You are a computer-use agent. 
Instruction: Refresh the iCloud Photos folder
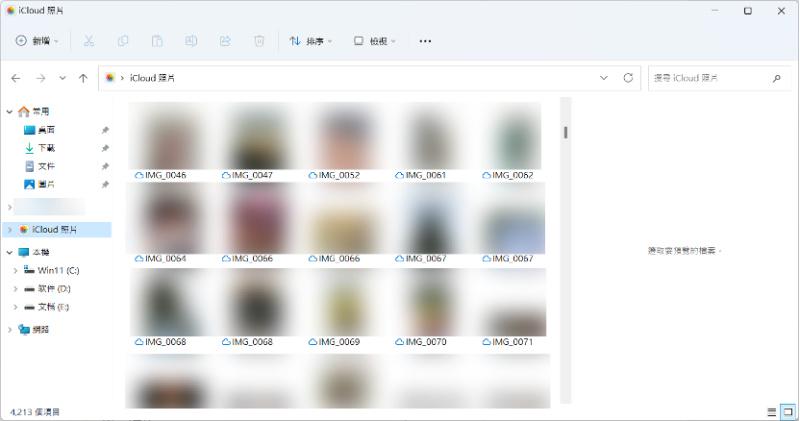point(628,78)
